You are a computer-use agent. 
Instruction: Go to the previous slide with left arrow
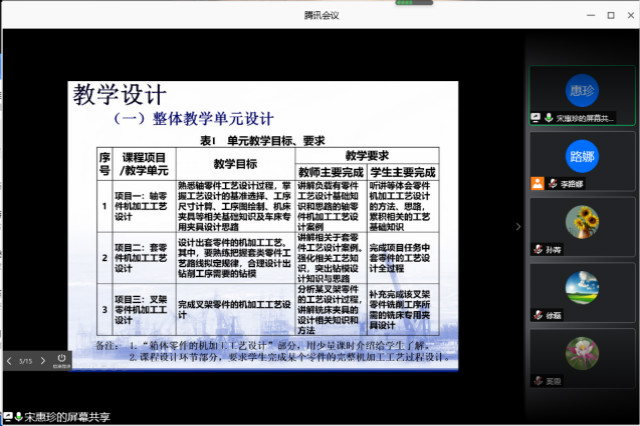[10, 360]
